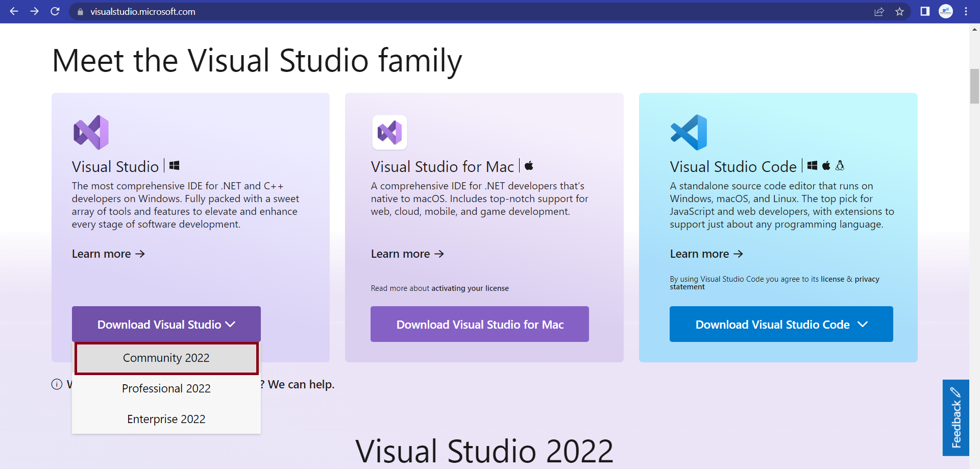
Task: Choose Enterprise 2022 edition
Action: (166, 419)
